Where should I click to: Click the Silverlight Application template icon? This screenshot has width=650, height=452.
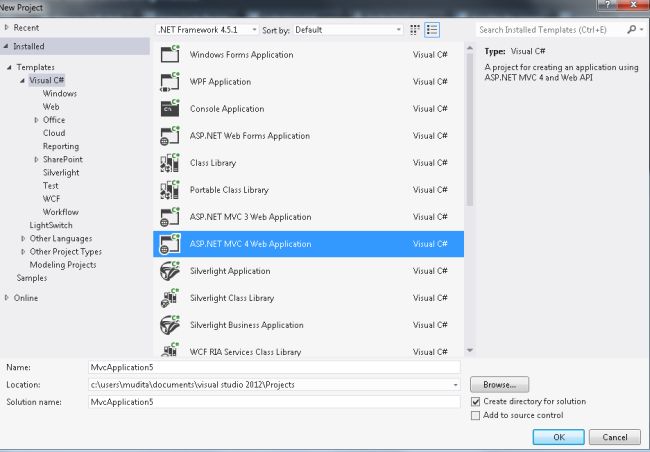170,271
